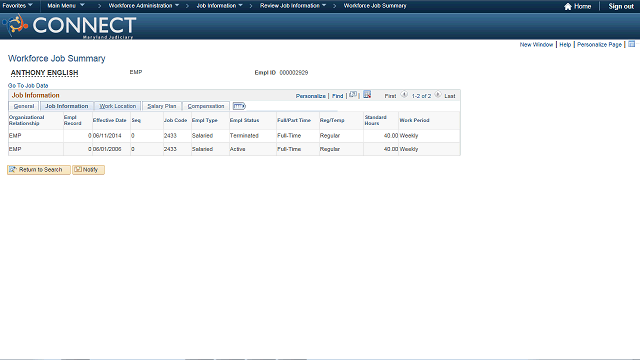Image resolution: width=640 pixels, height=360 pixels.
Task: Switch to the Work Location tab
Action: click(118, 106)
